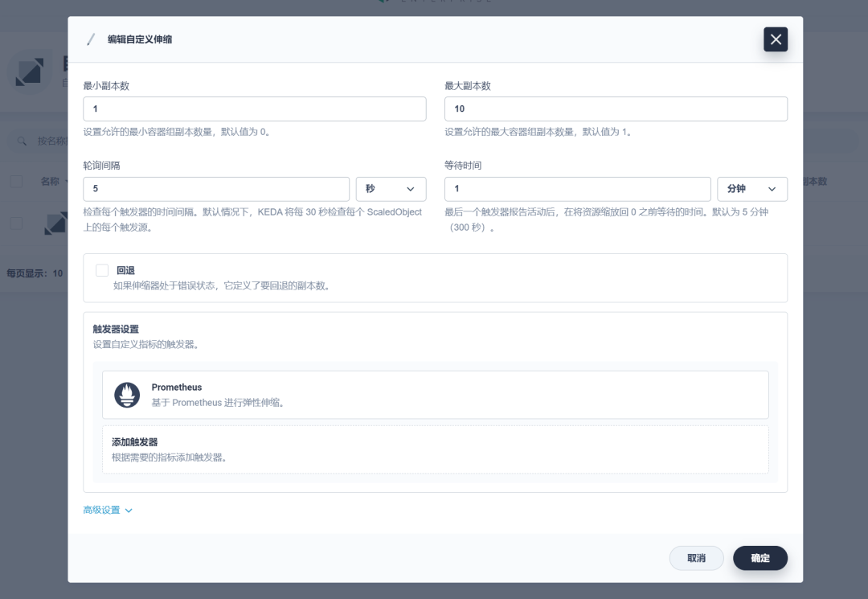
Task: Close the edit scaling dialog with the X icon
Action: [x=775, y=39]
